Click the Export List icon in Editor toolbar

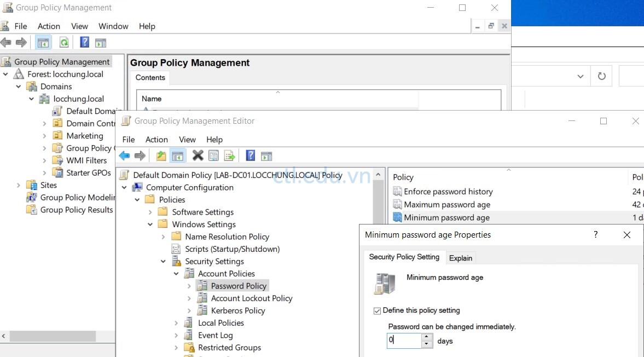(x=230, y=156)
